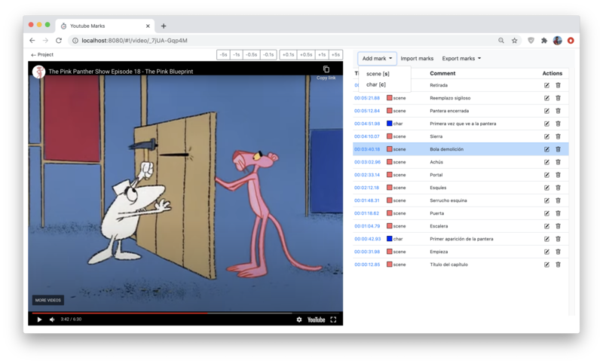Bookmark this page with the star
This screenshot has width=603, height=364.
point(514,41)
